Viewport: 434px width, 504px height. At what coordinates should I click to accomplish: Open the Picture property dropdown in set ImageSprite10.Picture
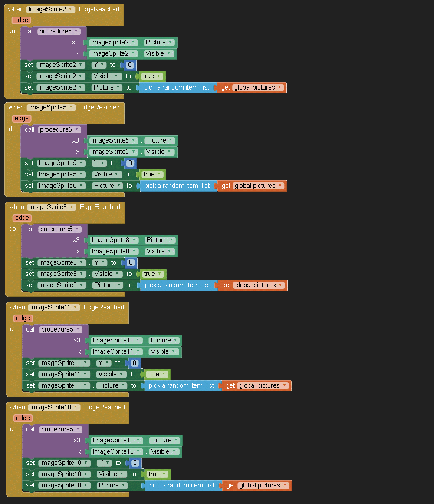coord(124,485)
